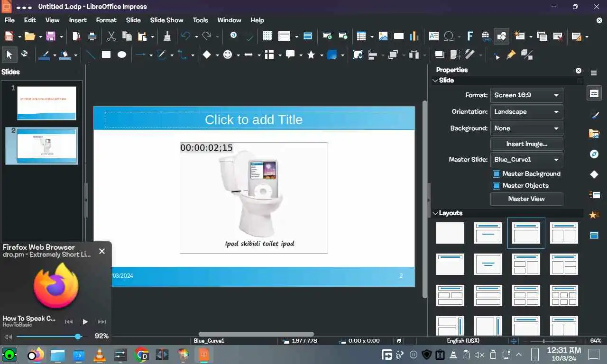Select the Rectangle shape tool

pyautogui.click(x=106, y=55)
